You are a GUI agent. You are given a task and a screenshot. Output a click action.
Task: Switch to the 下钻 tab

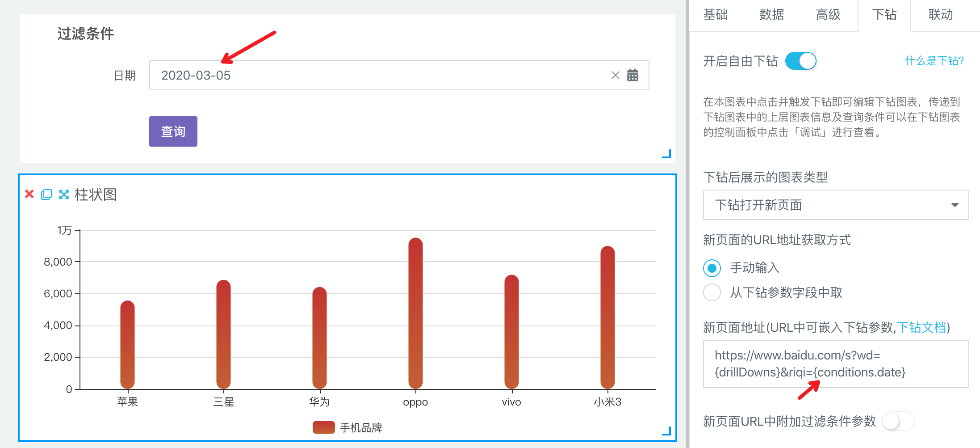(x=884, y=15)
